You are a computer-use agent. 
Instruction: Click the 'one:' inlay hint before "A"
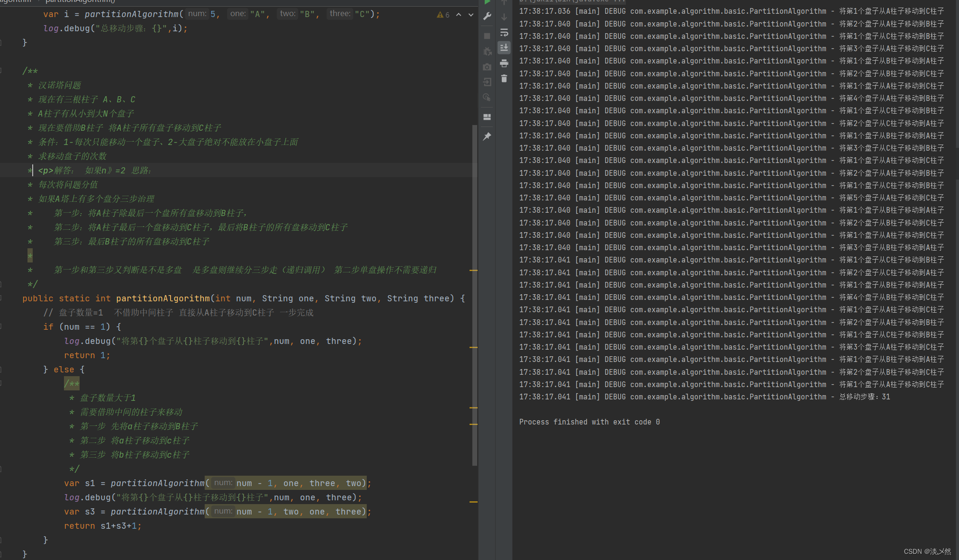coord(238,14)
